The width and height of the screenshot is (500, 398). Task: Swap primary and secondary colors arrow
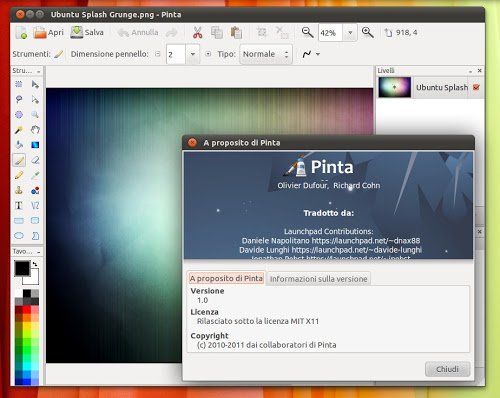(x=35, y=264)
